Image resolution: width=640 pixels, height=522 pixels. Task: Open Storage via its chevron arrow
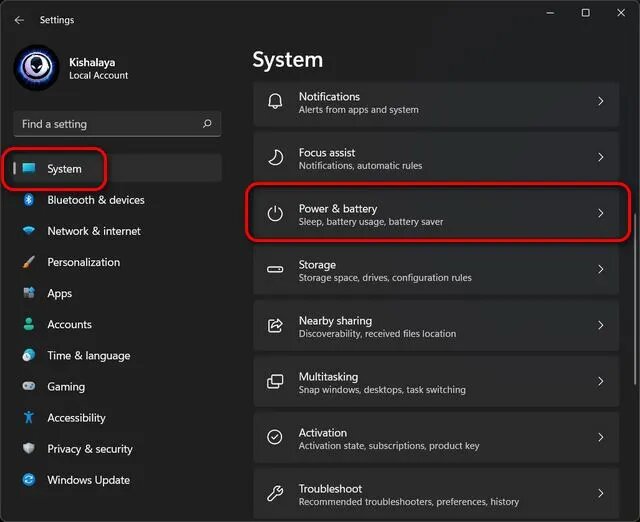click(600, 269)
